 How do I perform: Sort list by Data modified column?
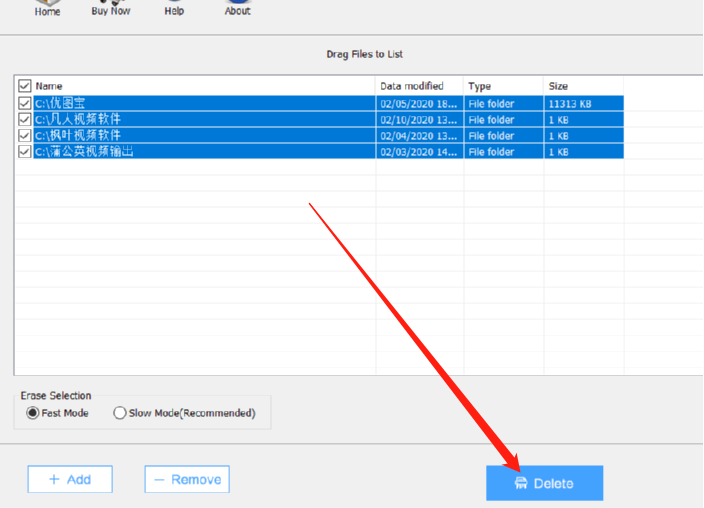(x=419, y=87)
